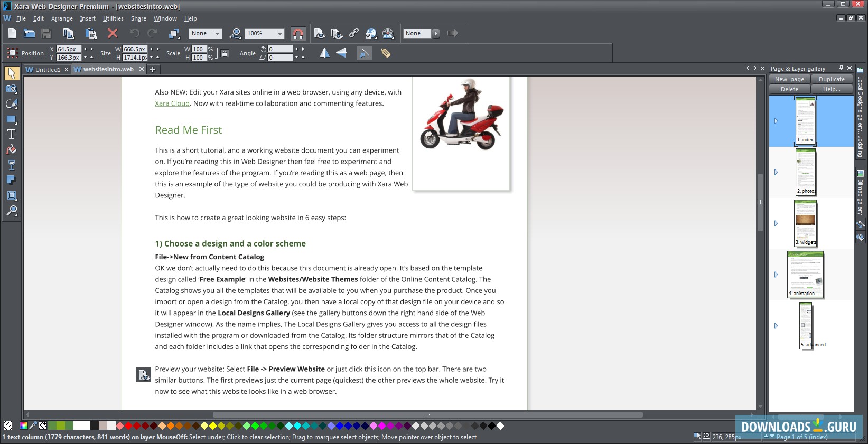Click the Paste clipboard icon
The image size is (868, 444).
click(x=90, y=33)
